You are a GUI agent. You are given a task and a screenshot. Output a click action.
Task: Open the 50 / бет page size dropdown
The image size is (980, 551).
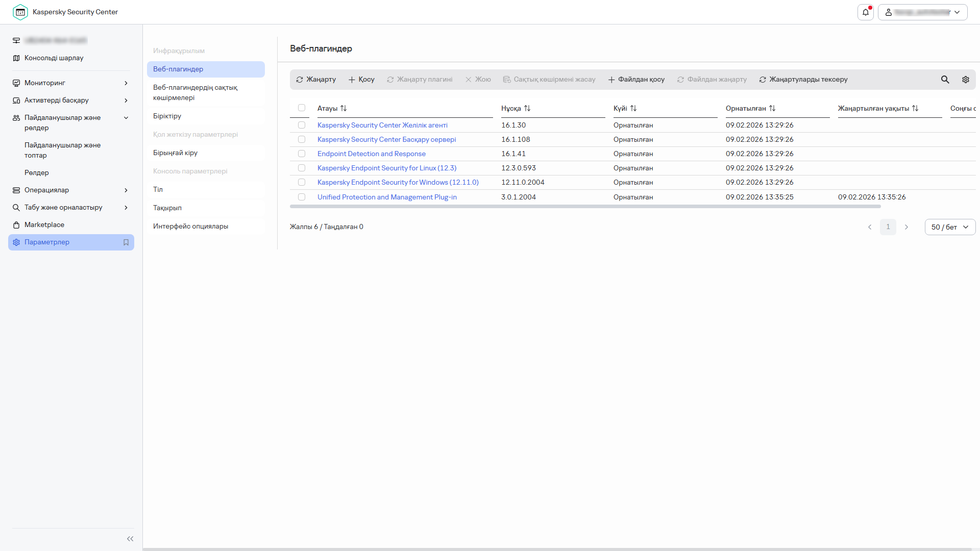click(949, 227)
